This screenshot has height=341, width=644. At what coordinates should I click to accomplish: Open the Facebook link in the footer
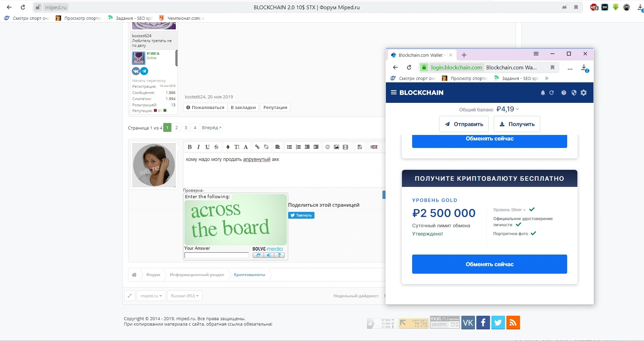pyautogui.click(x=483, y=323)
